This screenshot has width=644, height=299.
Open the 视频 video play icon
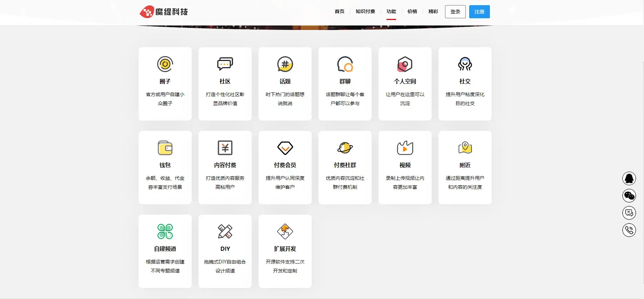[405, 148]
